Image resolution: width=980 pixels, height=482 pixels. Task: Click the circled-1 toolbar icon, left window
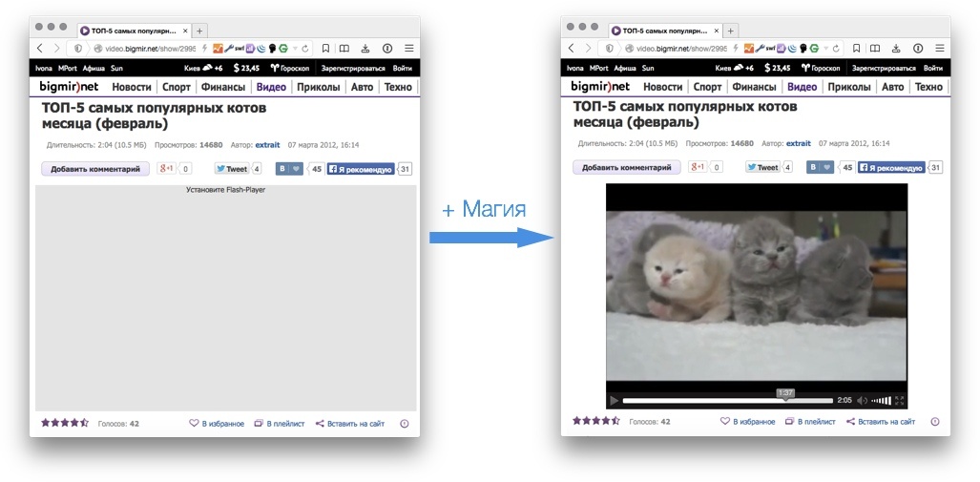point(386,48)
